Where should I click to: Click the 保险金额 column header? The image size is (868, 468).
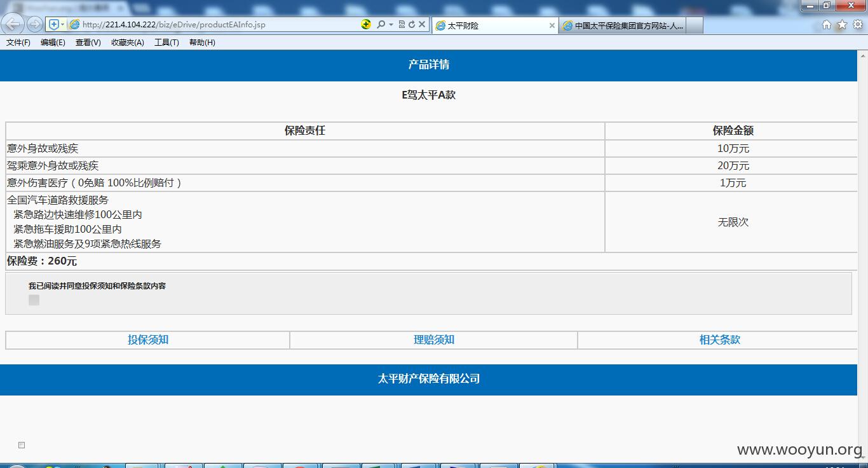tap(733, 131)
